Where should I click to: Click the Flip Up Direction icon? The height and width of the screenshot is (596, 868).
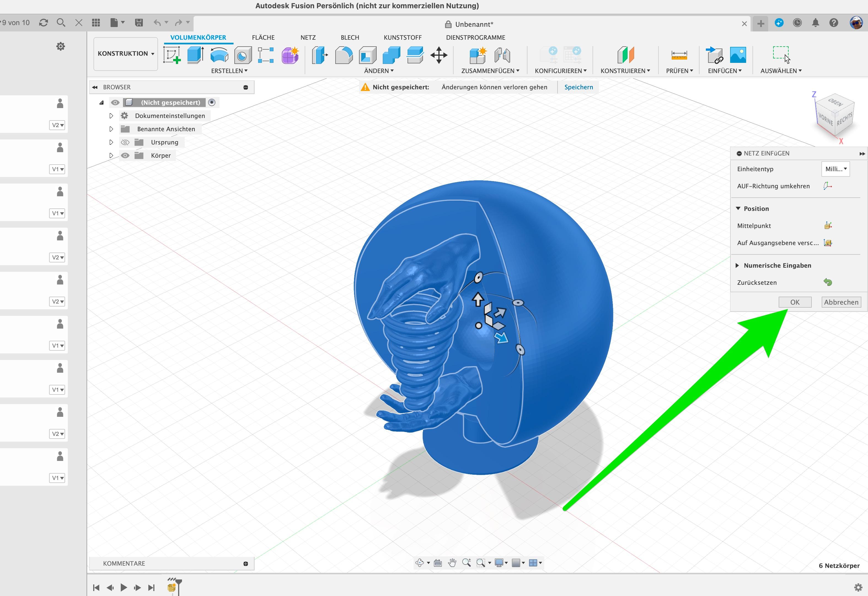828,186
